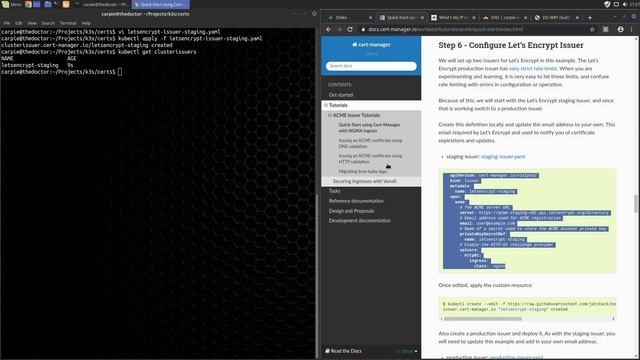Close the What's My IP tab
This screenshot has height=360, width=640.
[474, 18]
